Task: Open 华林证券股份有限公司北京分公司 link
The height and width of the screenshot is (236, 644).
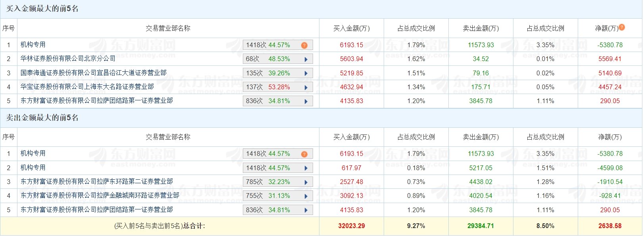Action: (x=68, y=59)
